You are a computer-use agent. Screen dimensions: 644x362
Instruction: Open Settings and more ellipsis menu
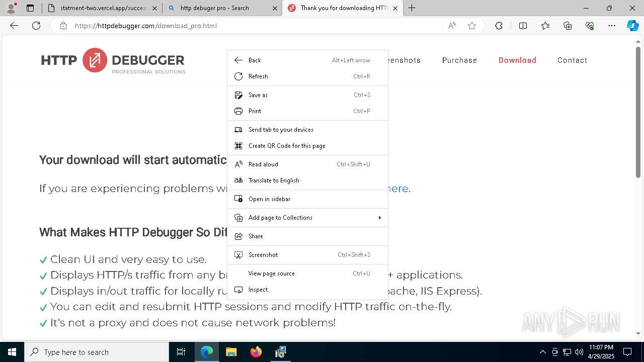(612, 26)
